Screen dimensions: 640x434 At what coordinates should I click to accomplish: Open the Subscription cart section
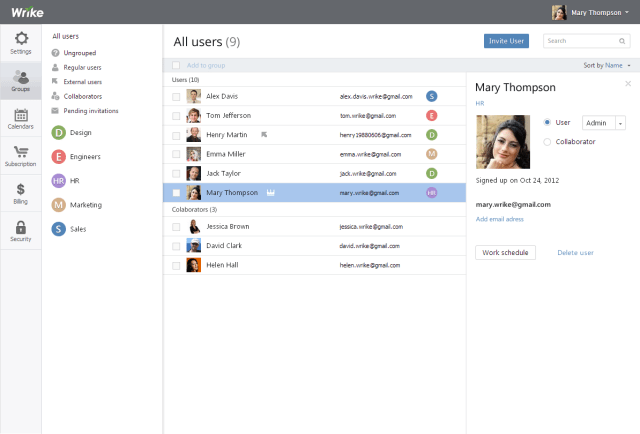21,156
